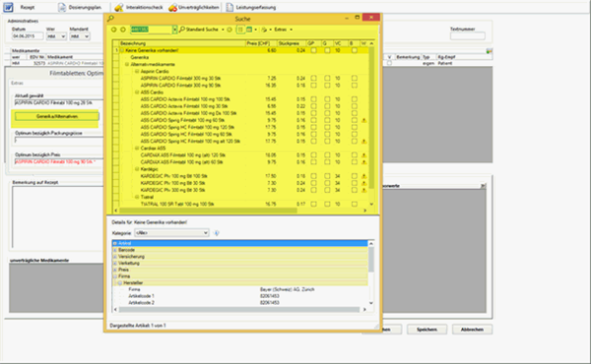Sort by the Bezeichnung column header
The height and width of the screenshot is (364, 591).
tap(182, 43)
